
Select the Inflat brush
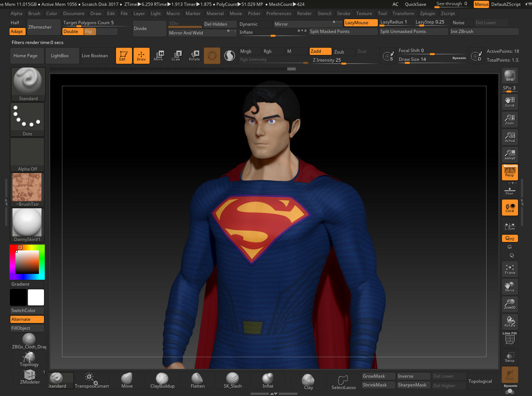(268, 381)
